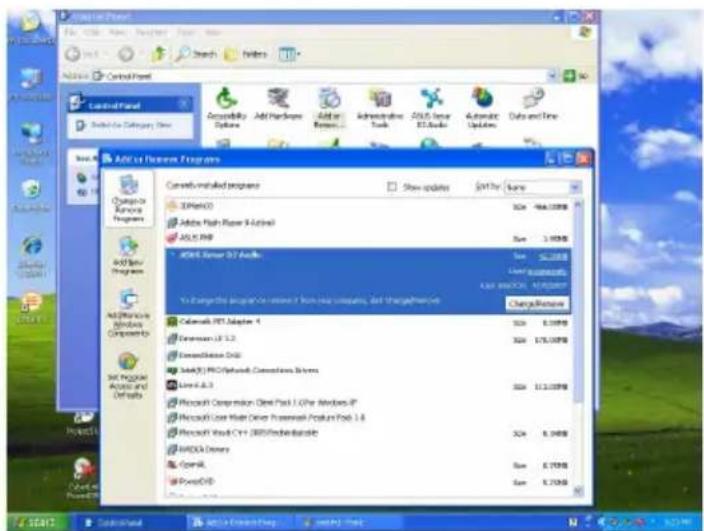Click the support information link in selected entry
The width and height of the screenshot is (704, 531).
[546, 271]
